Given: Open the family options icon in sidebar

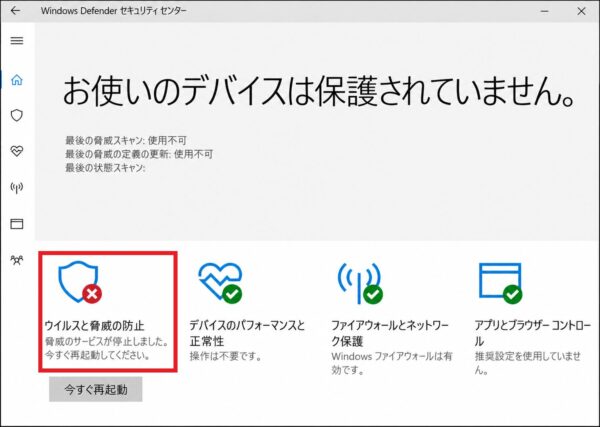Looking at the screenshot, I should pyautogui.click(x=16, y=260).
